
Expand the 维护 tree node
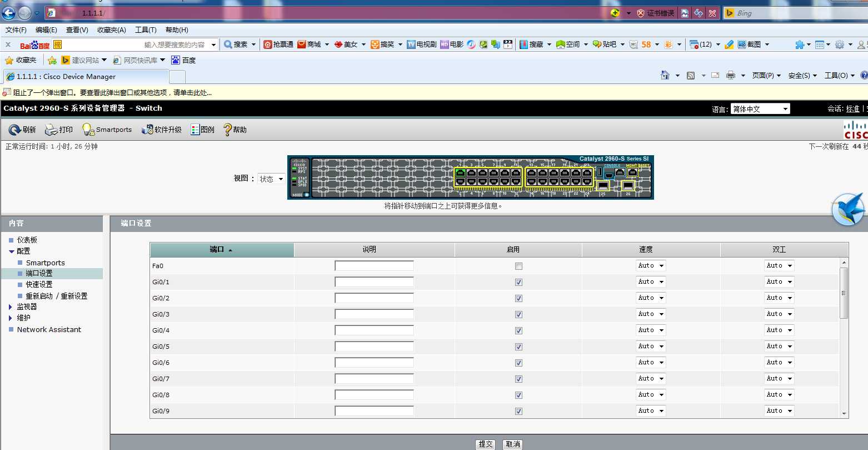[11, 318]
